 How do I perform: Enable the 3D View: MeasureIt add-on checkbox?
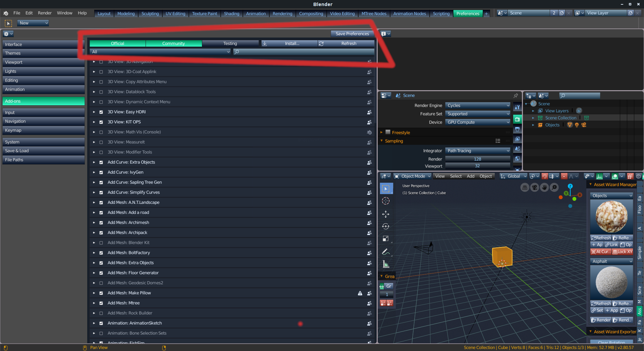coord(101,142)
